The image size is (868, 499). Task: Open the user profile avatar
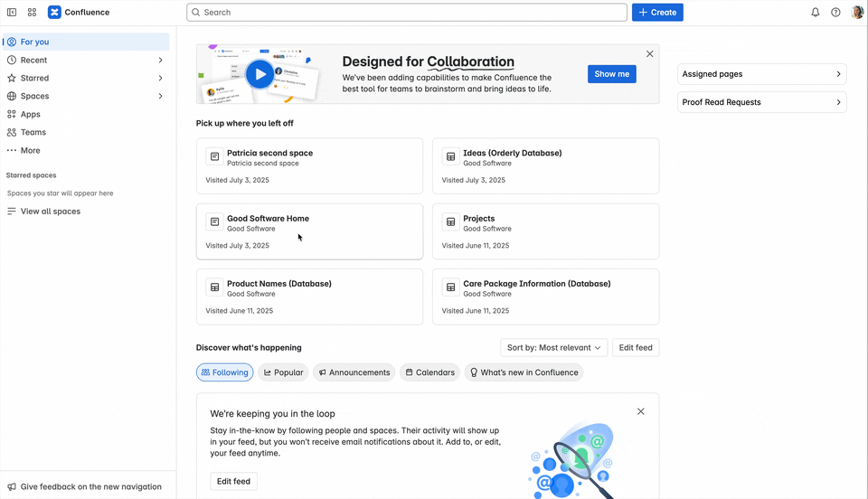tap(857, 12)
